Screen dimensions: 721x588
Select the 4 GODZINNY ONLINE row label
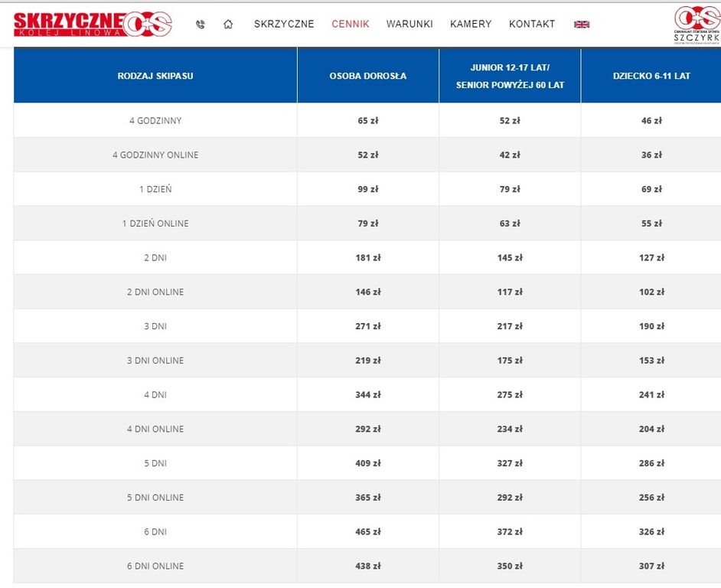point(155,155)
